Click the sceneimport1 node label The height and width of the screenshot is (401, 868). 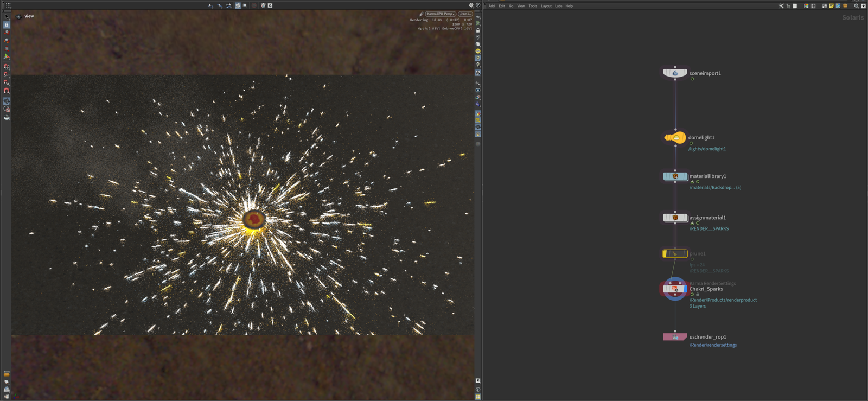705,73
